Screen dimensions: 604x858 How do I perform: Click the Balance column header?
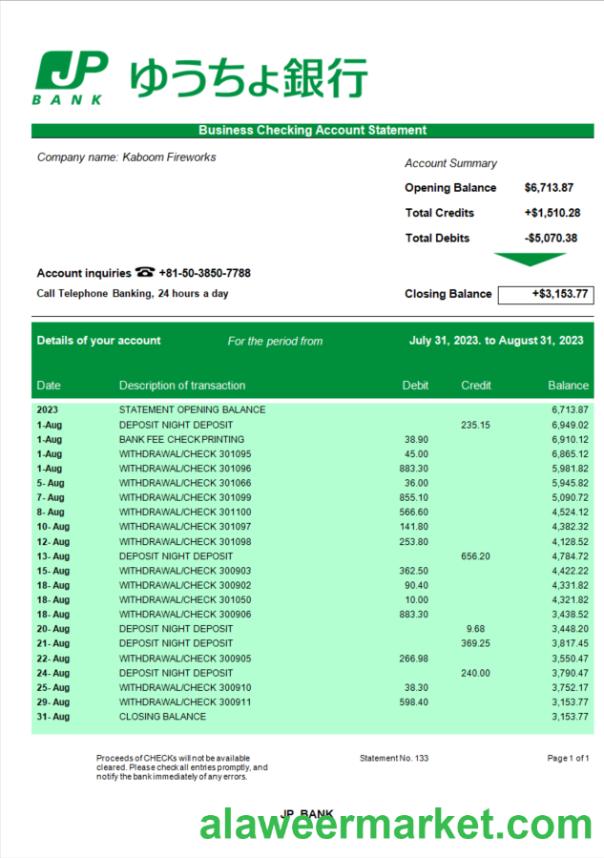(x=568, y=385)
